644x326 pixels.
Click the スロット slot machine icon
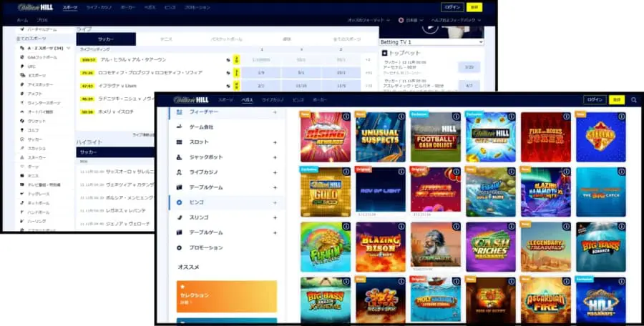point(179,142)
